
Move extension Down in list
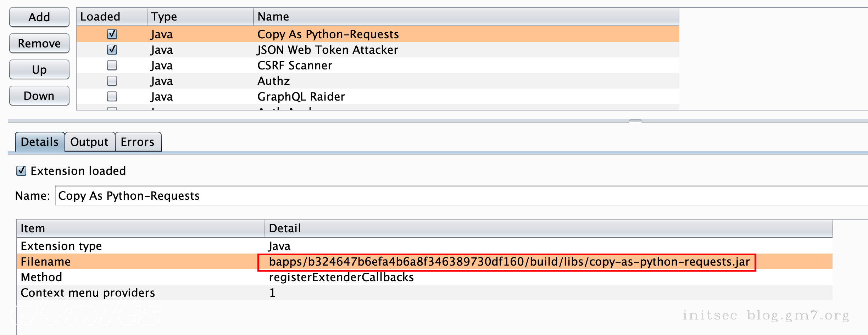(x=39, y=96)
